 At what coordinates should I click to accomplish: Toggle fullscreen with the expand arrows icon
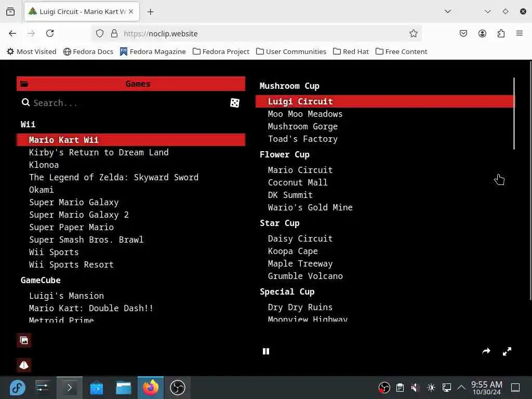click(507, 351)
